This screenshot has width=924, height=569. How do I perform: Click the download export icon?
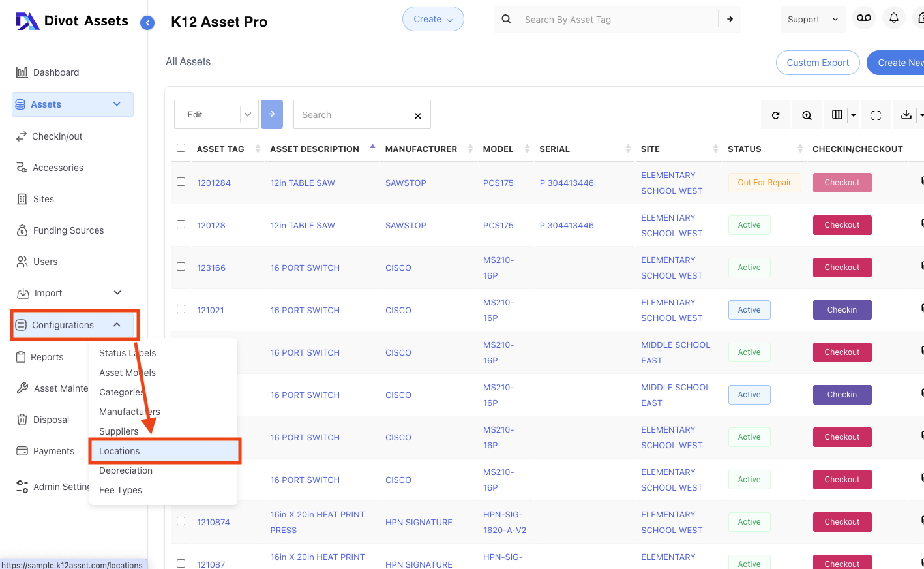906,115
